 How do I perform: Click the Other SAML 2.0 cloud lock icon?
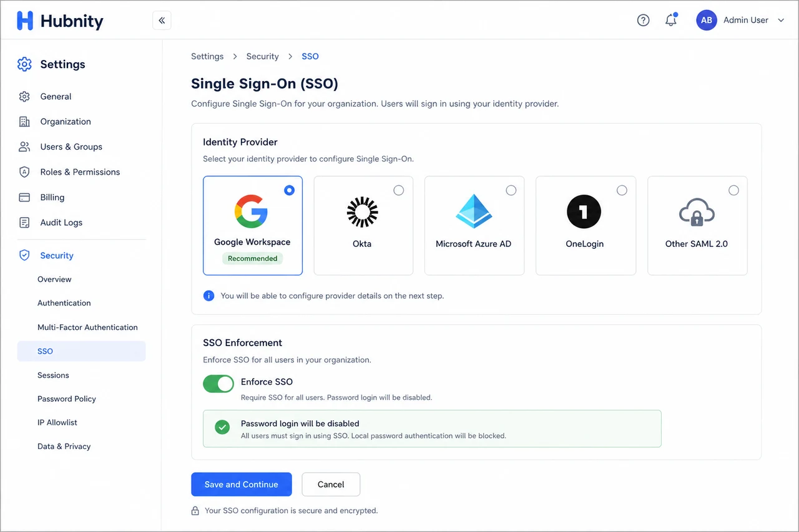(x=697, y=212)
